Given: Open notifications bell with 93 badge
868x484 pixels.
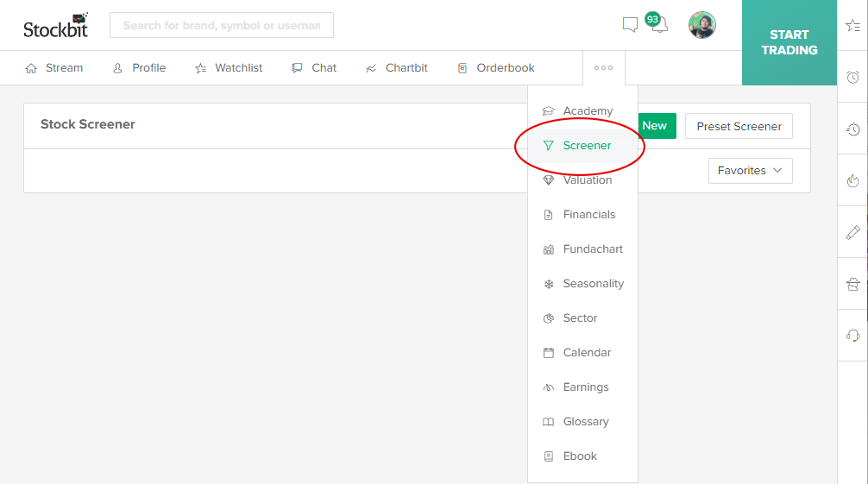Looking at the screenshot, I should click(657, 22).
